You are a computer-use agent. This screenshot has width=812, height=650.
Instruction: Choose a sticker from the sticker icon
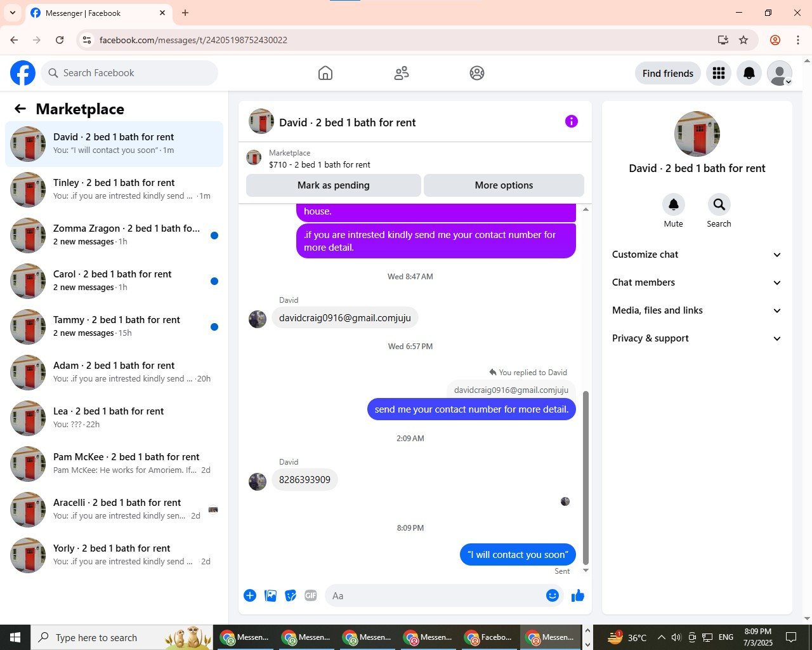pos(291,595)
